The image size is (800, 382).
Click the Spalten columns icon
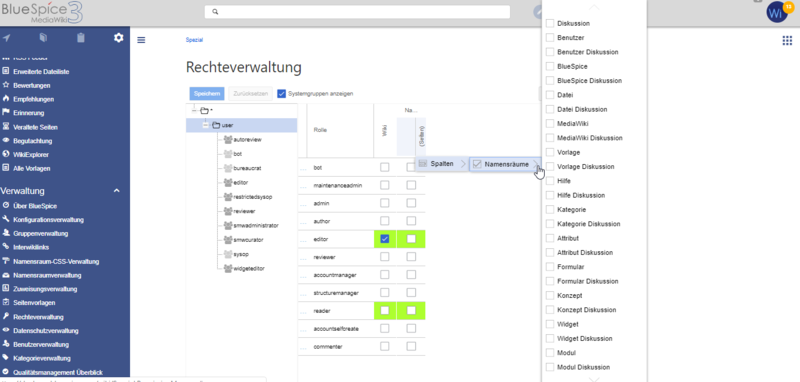(423, 164)
